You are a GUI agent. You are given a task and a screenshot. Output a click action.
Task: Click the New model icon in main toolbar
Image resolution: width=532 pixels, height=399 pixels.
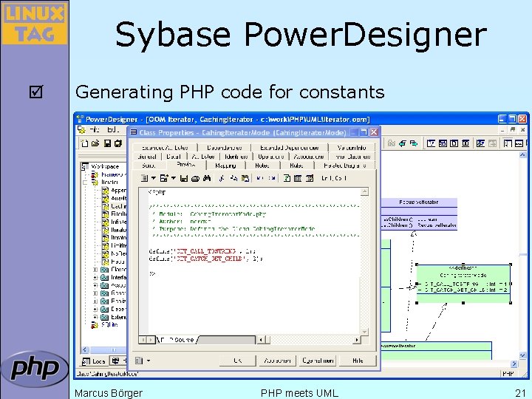tap(84, 143)
